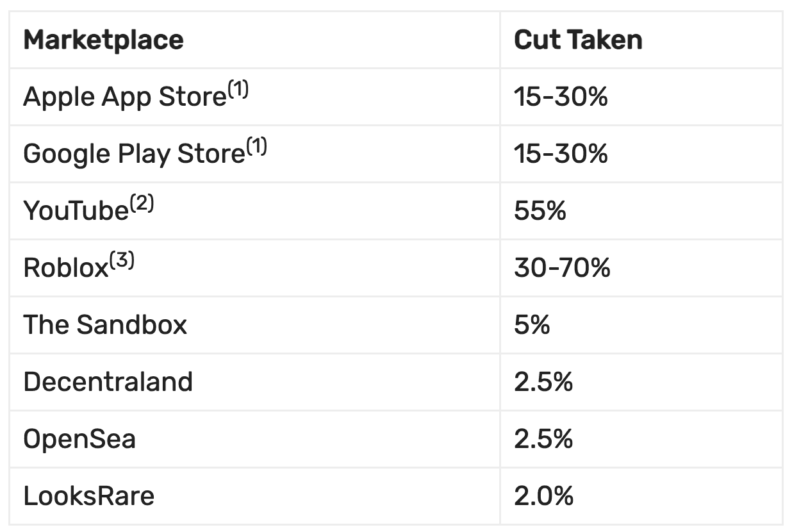Image resolution: width=792 pixels, height=532 pixels.
Task: Click the Decentraland marketplace cell
Action: 108,382
